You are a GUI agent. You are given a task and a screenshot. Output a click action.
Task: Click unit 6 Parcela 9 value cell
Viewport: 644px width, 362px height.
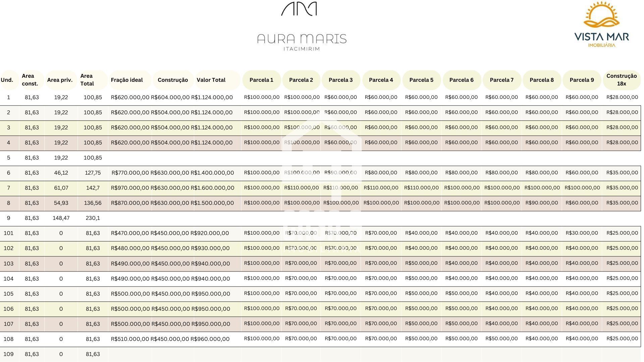coord(582,173)
